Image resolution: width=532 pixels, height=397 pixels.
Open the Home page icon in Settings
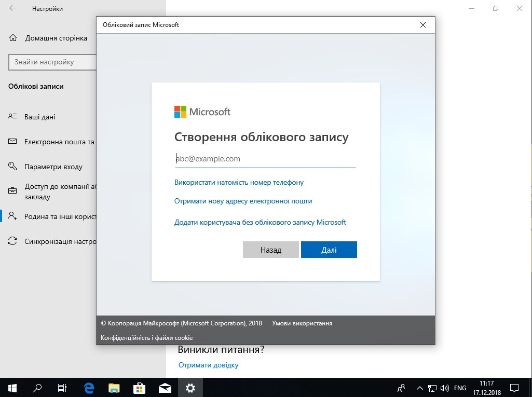(13, 38)
